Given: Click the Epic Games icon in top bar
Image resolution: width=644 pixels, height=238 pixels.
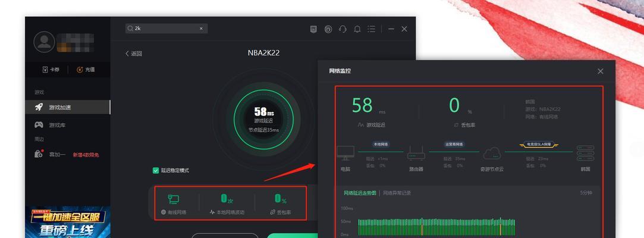Looking at the screenshot, I should [x=313, y=29].
